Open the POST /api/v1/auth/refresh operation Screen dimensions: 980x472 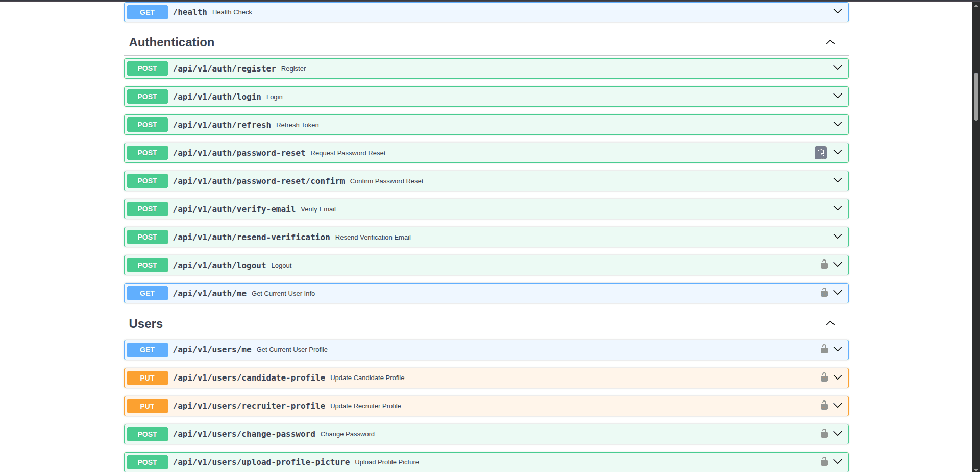(222, 125)
